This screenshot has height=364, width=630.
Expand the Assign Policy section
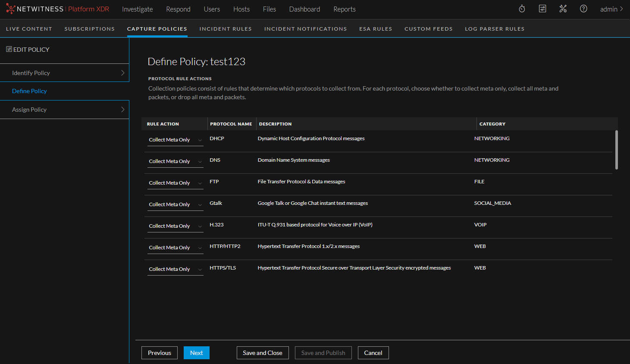[65, 109]
